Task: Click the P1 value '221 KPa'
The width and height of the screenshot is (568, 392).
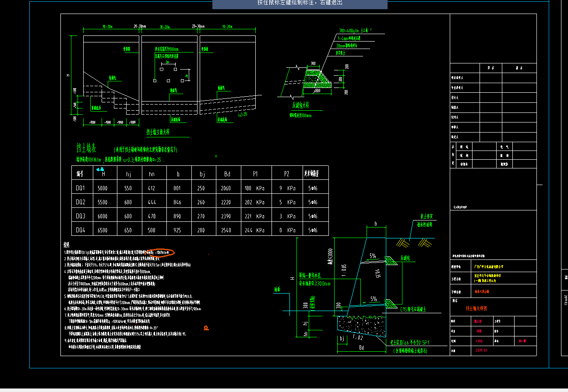Action: click(x=254, y=217)
